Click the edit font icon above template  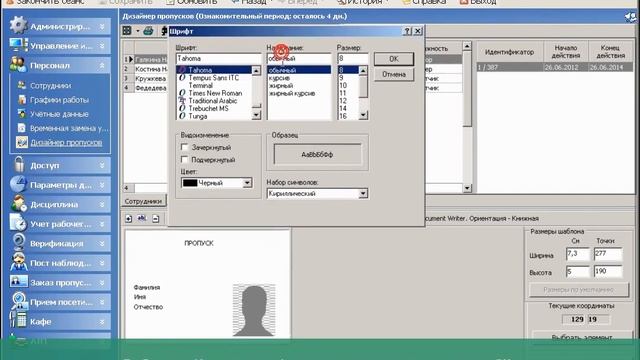coord(142,218)
